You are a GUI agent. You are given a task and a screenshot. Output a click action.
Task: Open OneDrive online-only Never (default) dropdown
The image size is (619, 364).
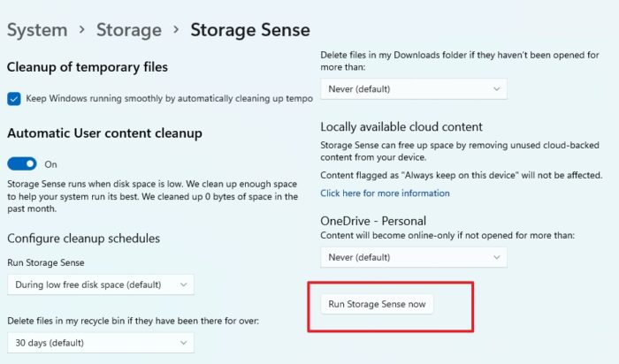[414, 257]
